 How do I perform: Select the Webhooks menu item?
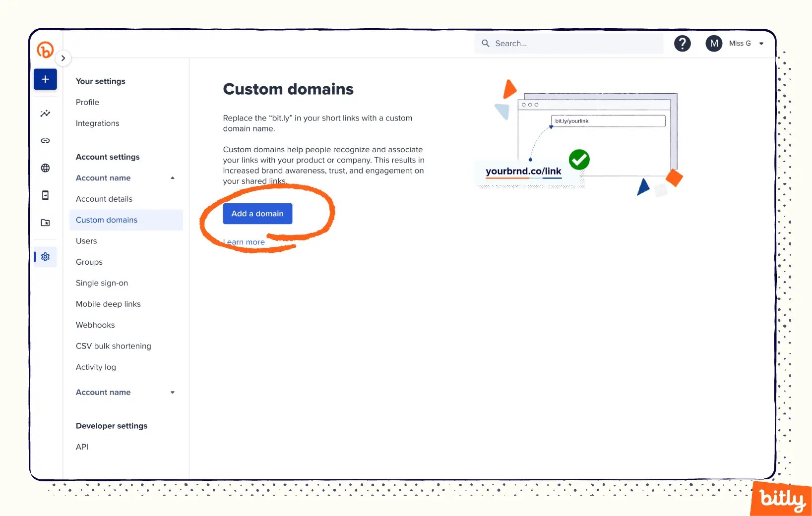(x=95, y=325)
